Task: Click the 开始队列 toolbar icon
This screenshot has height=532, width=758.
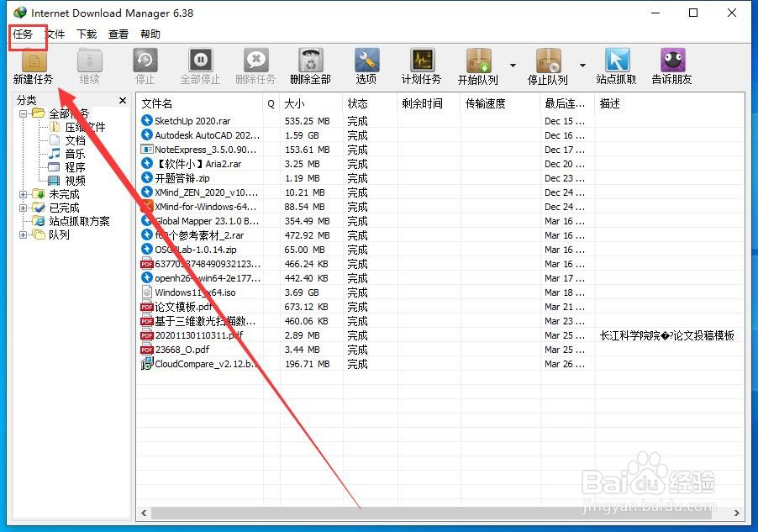Action: [479, 61]
